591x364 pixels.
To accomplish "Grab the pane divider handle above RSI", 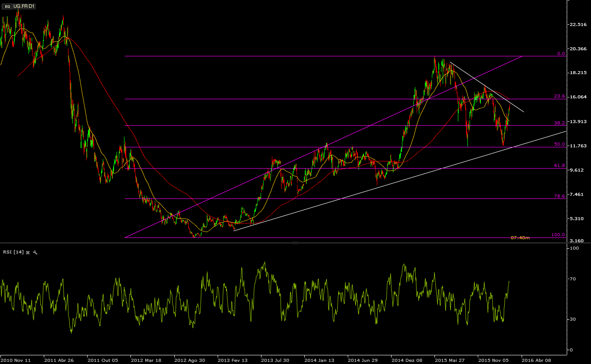I will tap(295, 243).
